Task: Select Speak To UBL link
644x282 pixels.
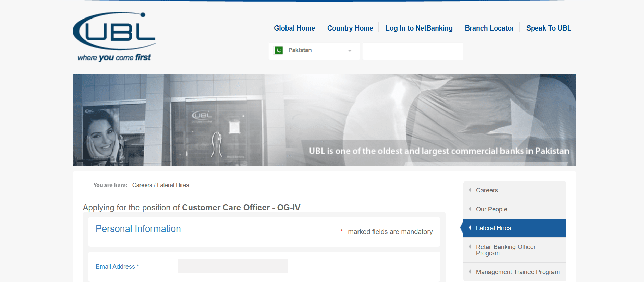Action: point(548,28)
